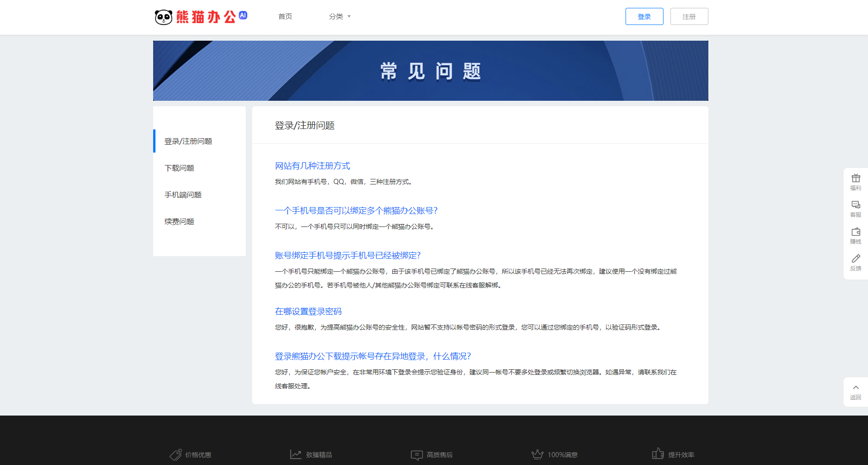This screenshot has width=868, height=465.
Task: Switch to 下载问题 category
Action: (180, 168)
